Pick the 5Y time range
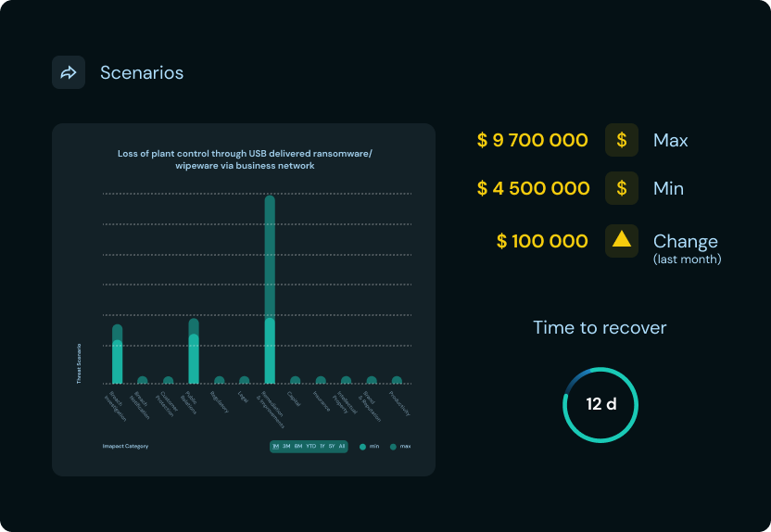Viewport: 771px width, 532px height. pos(332,447)
